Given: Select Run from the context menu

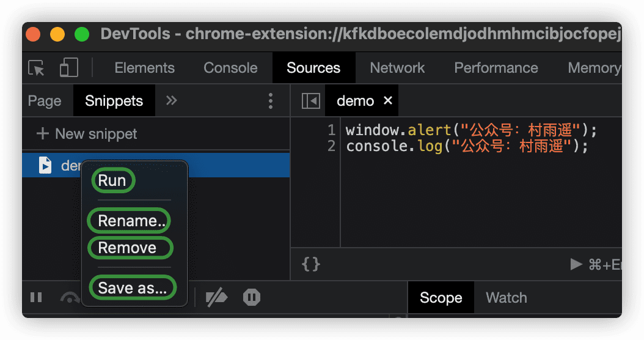Looking at the screenshot, I should point(112,180).
